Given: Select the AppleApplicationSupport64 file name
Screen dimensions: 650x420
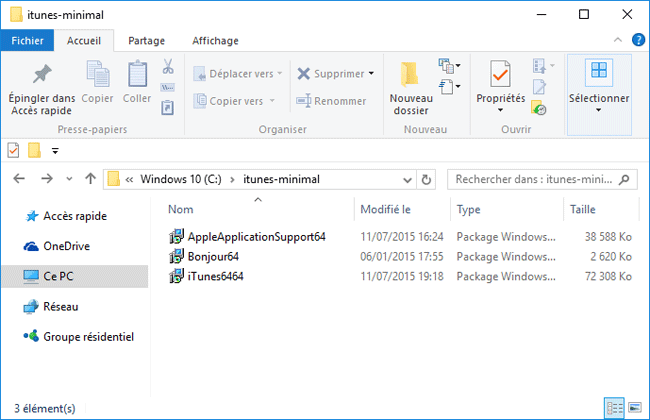Looking at the screenshot, I should coord(257,237).
